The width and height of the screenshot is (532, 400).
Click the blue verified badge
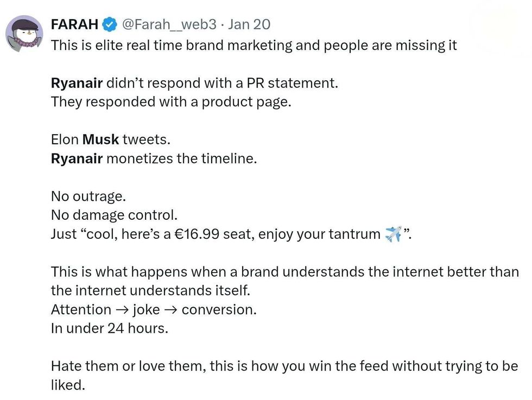click(110, 25)
